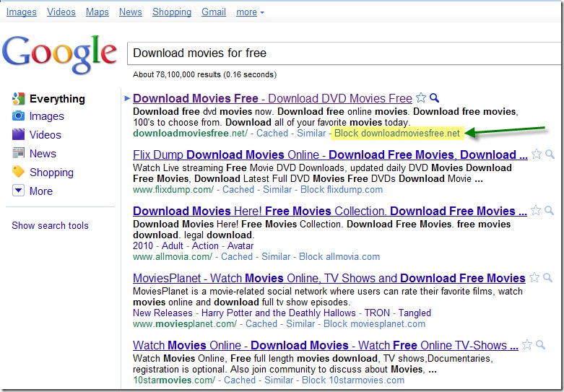Open Similar pages for downloadmoviesfree.net

pos(311,133)
